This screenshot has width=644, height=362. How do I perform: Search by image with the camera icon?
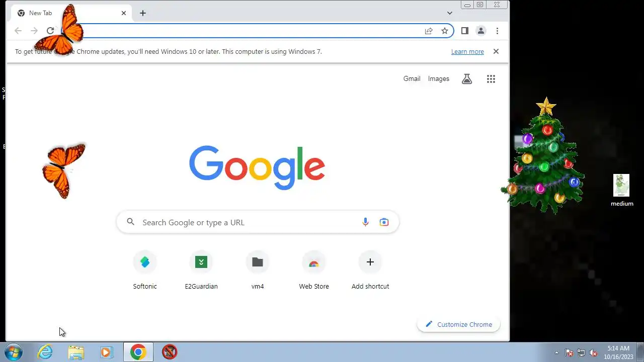(x=384, y=222)
